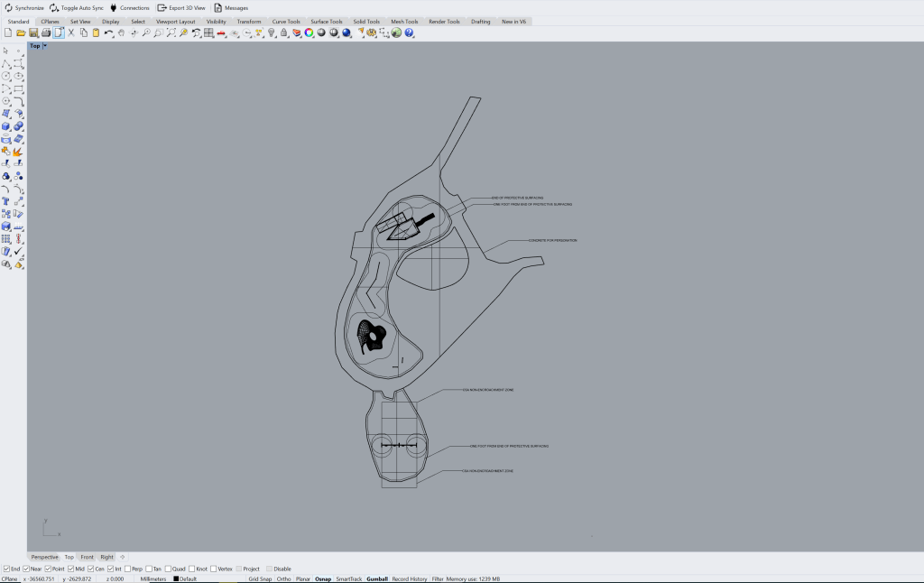The image size is (924, 583).
Task: Toggle Gumball in the status bar
Action: (x=376, y=578)
